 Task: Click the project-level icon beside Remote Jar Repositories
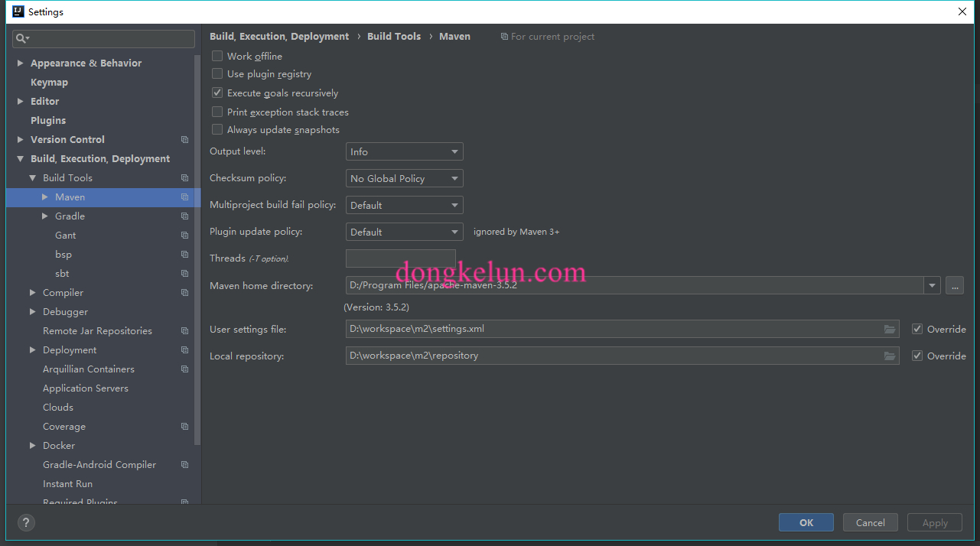(184, 331)
